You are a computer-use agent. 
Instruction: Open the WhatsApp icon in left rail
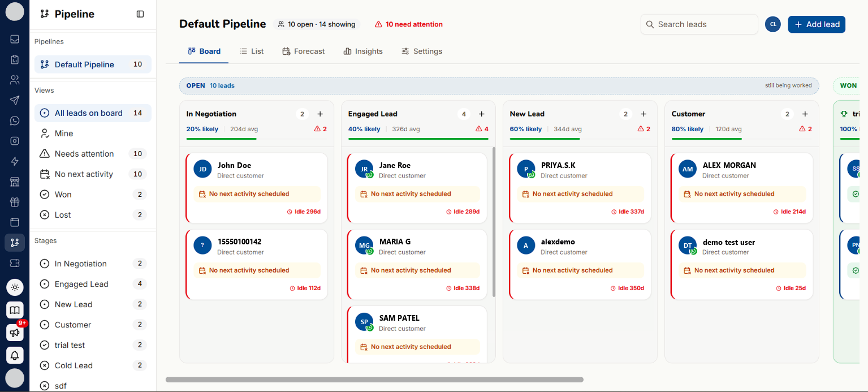coord(15,120)
